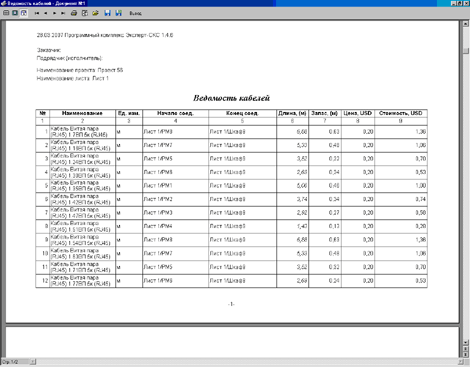The width and height of the screenshot is (470, 367).
Task: Click the vertical scrollbar up arrow
Action: (466, 24)
